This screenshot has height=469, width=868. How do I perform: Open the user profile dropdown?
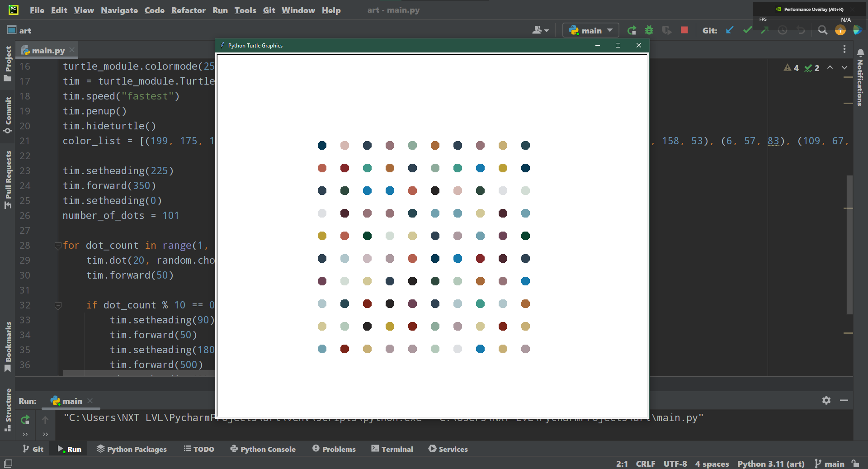click(x=540, y=30)
